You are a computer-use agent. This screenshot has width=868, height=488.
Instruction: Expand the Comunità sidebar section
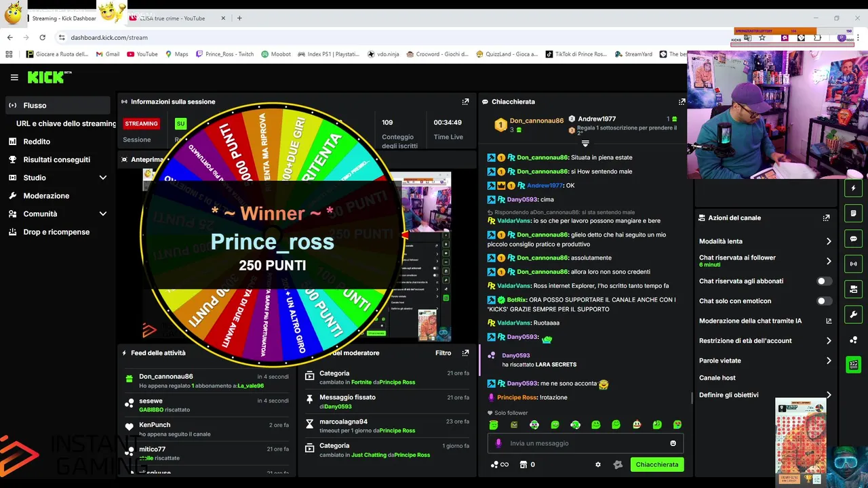click(x=103, y=213)
